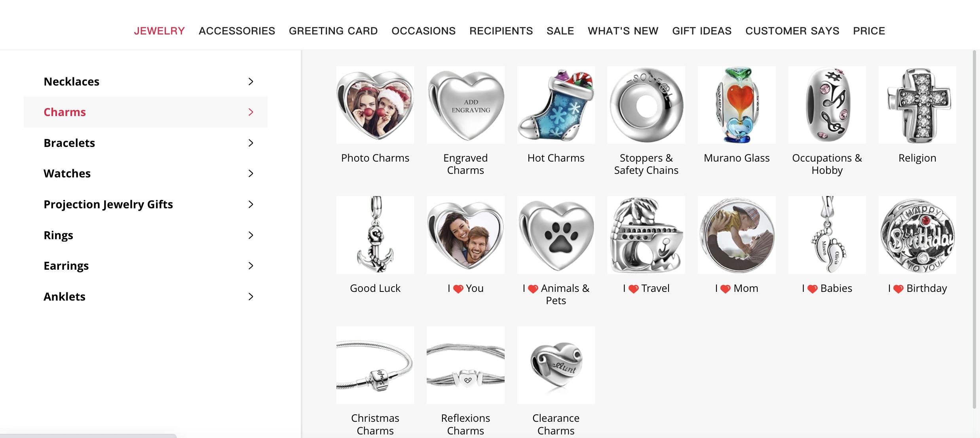
Task: Click the Engraved Charms text link
Action: 465,164
